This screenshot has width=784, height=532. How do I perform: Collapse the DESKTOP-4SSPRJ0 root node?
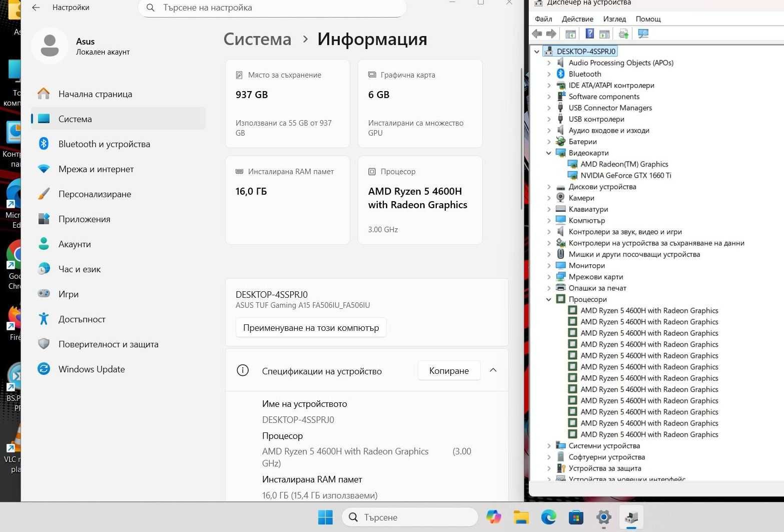point(537,51)
